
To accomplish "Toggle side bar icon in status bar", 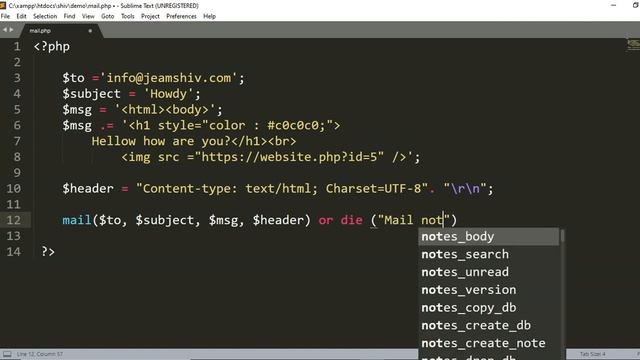I will pos(7,354).
